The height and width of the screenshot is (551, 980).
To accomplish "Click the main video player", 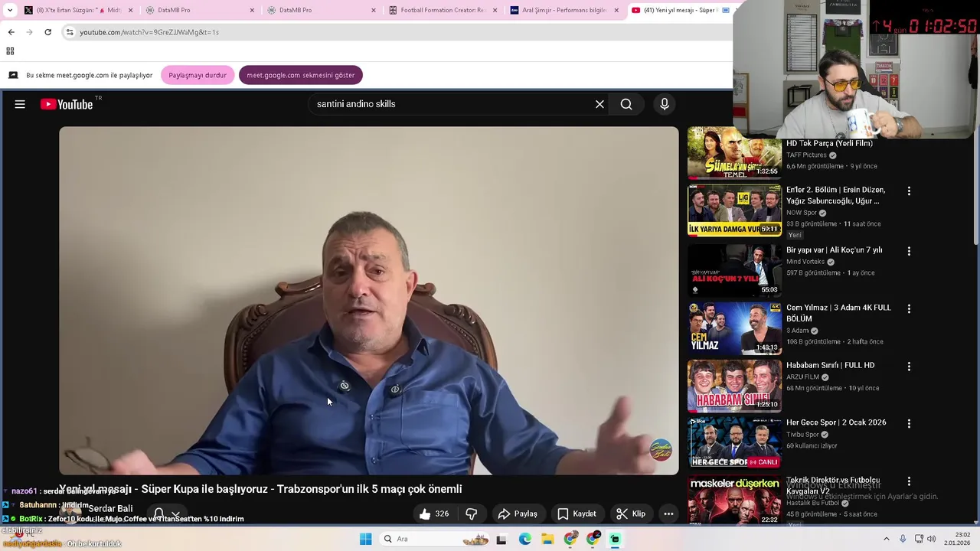I will coord(368,301).
